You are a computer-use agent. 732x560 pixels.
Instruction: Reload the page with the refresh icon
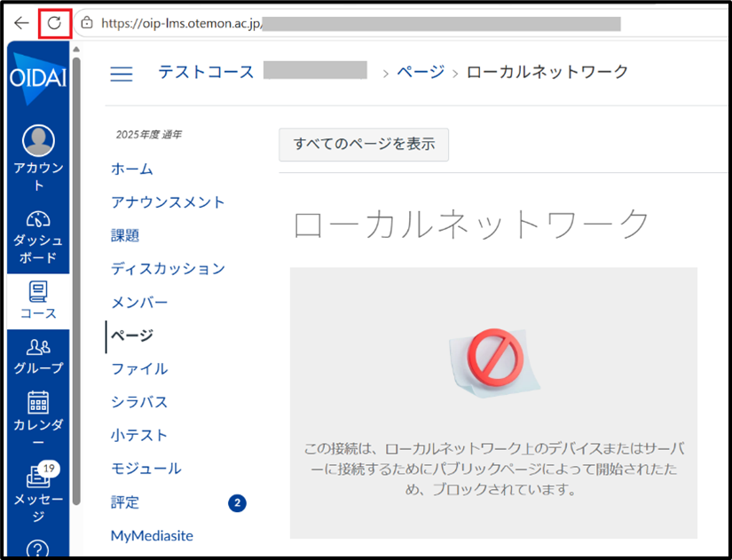pyautogui.click(x=55, y=23)
